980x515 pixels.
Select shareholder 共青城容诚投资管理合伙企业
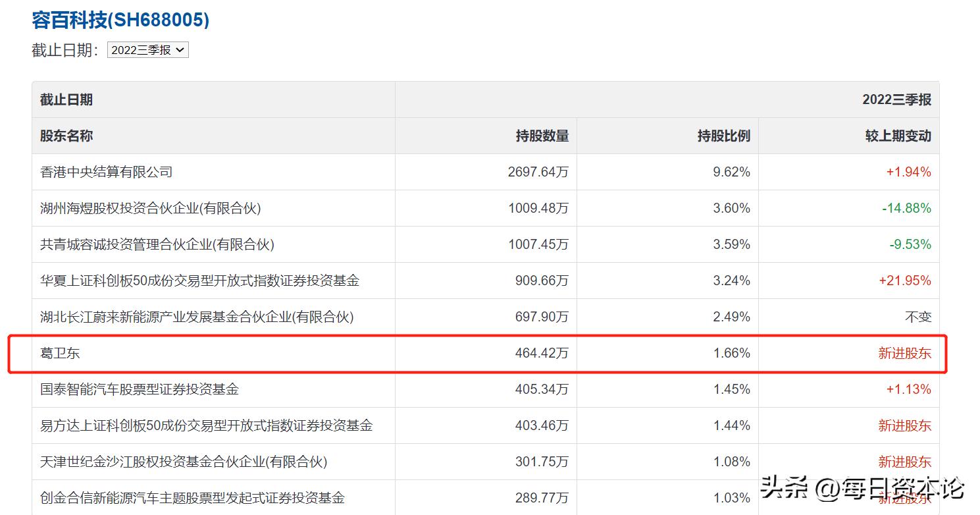[x=157, y=245]
